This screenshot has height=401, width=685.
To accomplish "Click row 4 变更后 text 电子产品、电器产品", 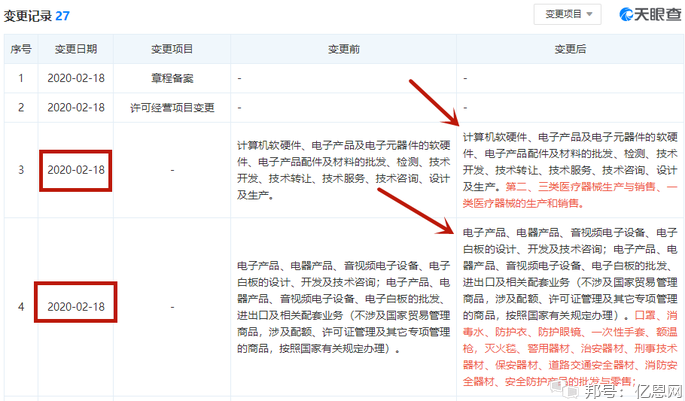I will point(511,232).
